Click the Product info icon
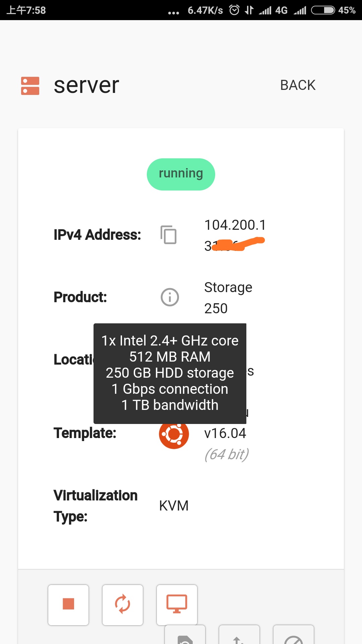This screenshot has width=362, height=644. pos(170,297)
